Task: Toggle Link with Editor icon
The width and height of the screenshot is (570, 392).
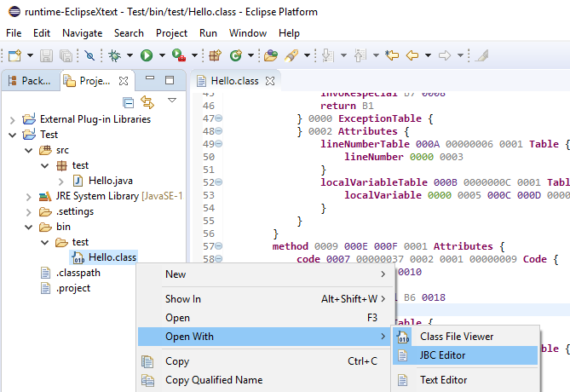Action: pos(147,102)
